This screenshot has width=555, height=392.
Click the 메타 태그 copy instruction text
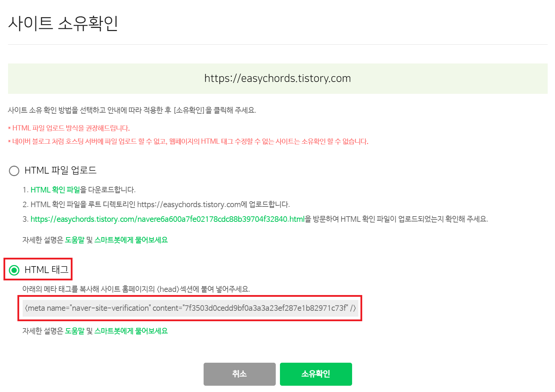(x=136, y=289)
